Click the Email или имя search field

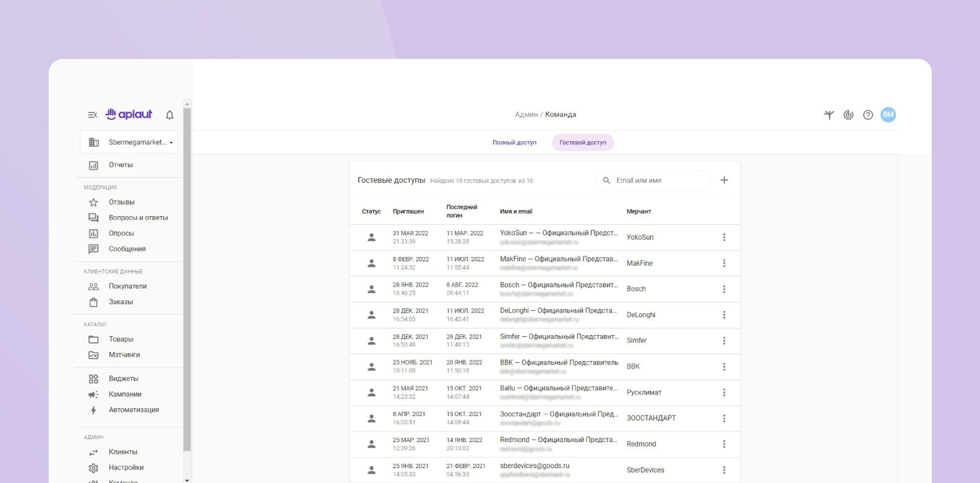pos(656,180)
